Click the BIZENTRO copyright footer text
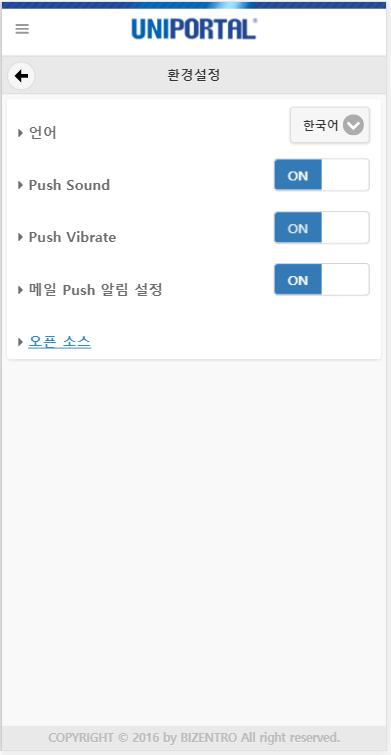 coord(194,737)
